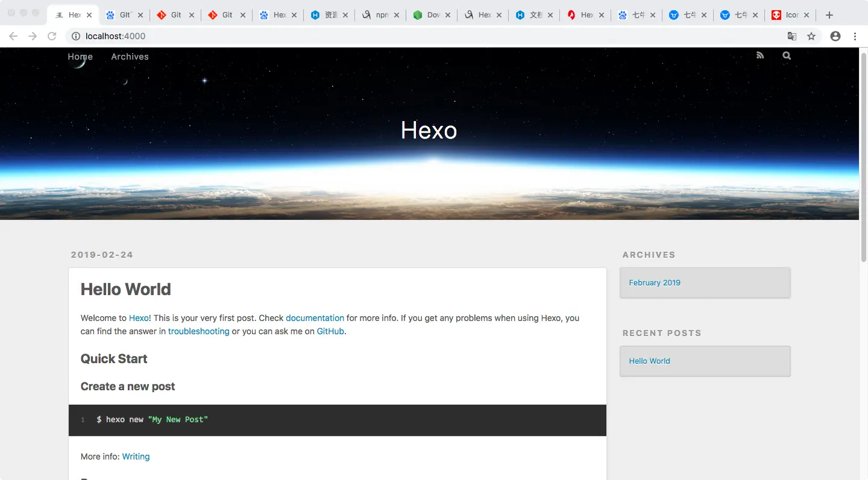Open a new tab with the plus button
Screen dimensions: 868x480
pos(829,15)
